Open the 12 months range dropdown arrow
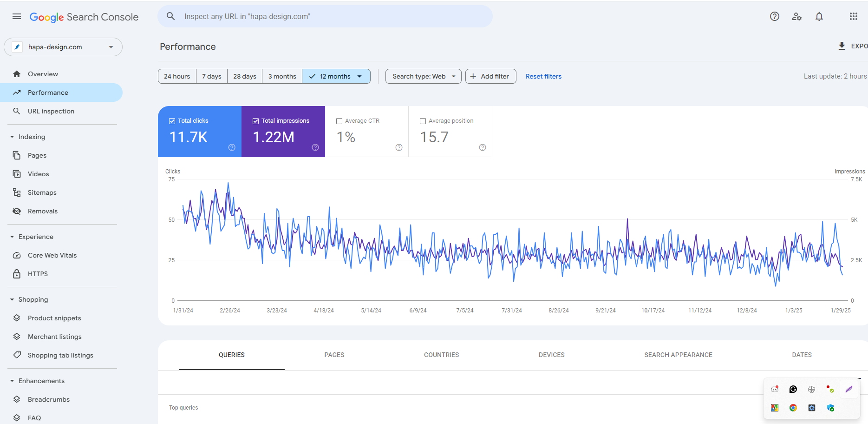This screenshot has height=424, width=868. tap(359, 76)
